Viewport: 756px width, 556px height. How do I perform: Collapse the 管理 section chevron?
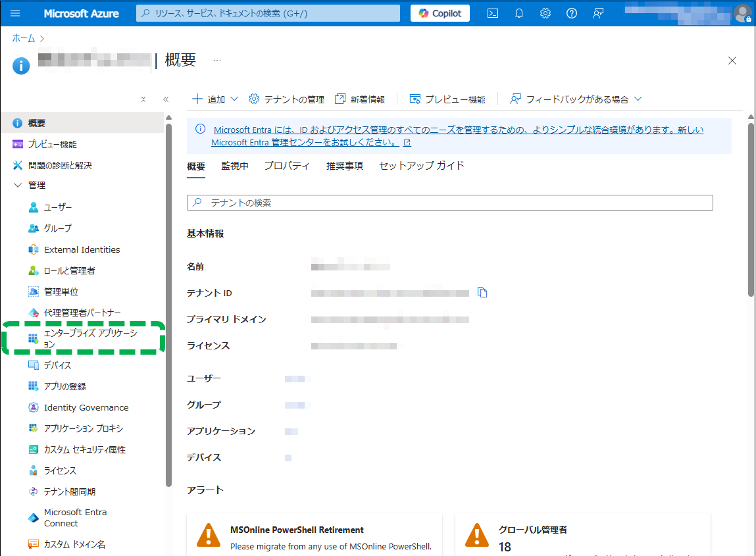click(x=18, y=185)
